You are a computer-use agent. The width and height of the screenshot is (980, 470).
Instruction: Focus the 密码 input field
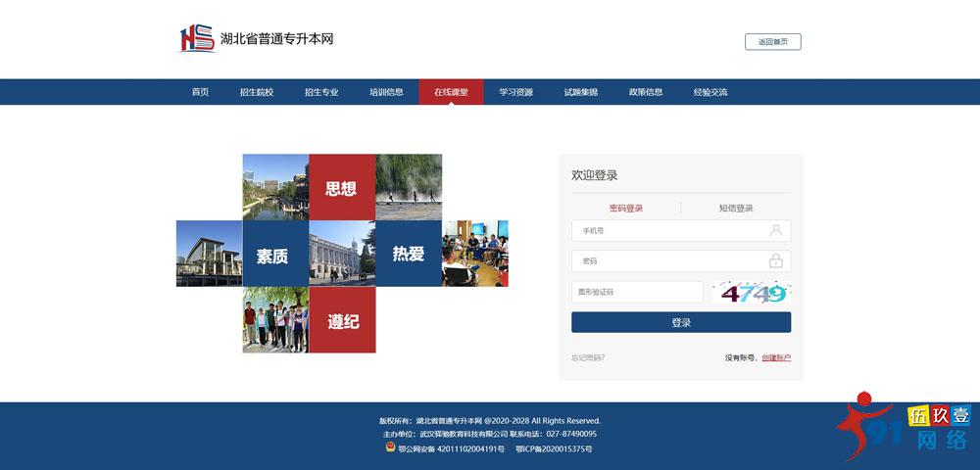[x=681, y=260]
